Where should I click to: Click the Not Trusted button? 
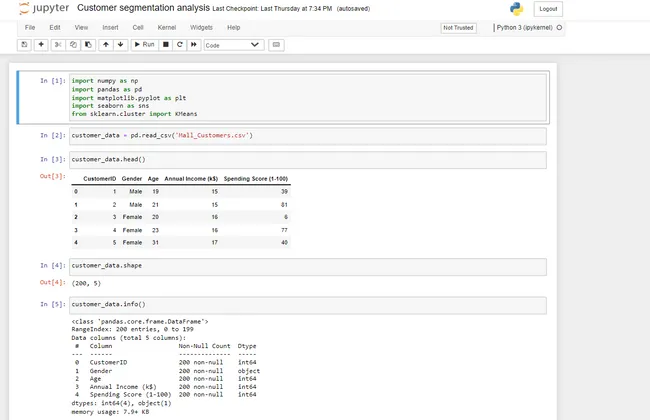click(x=458, y=28)
